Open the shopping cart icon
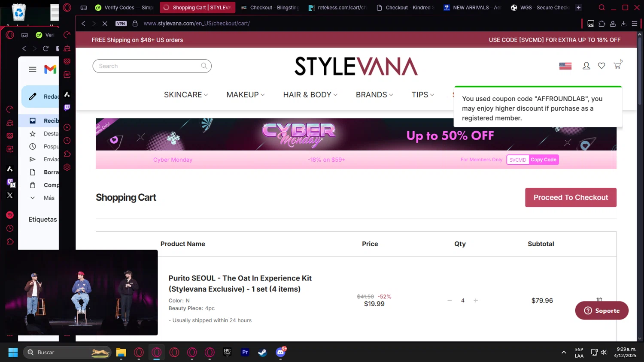644x362 pixels. [617, 66]
